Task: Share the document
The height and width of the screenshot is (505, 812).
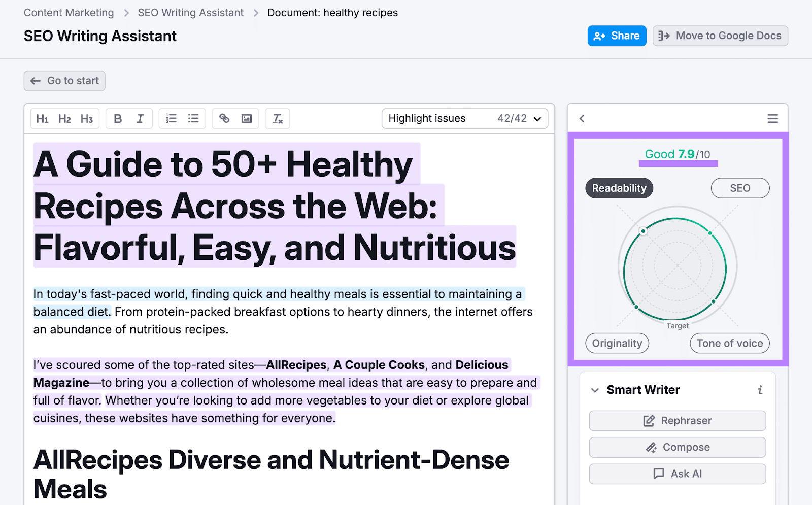Action: pos(617,36)
